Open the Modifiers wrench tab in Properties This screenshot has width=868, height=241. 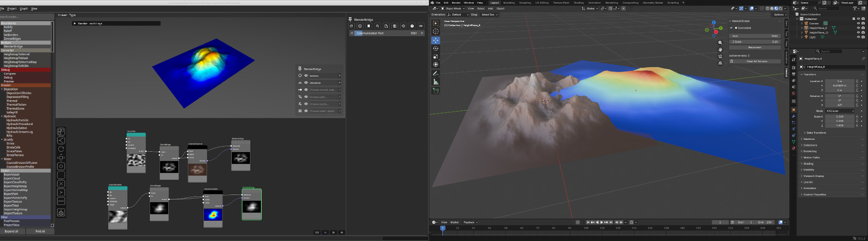tap(793, 116)
